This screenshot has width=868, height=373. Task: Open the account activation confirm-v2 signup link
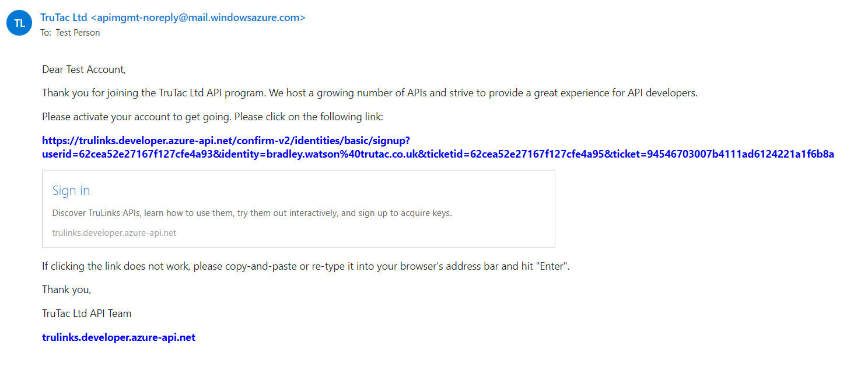coord(227,141)
